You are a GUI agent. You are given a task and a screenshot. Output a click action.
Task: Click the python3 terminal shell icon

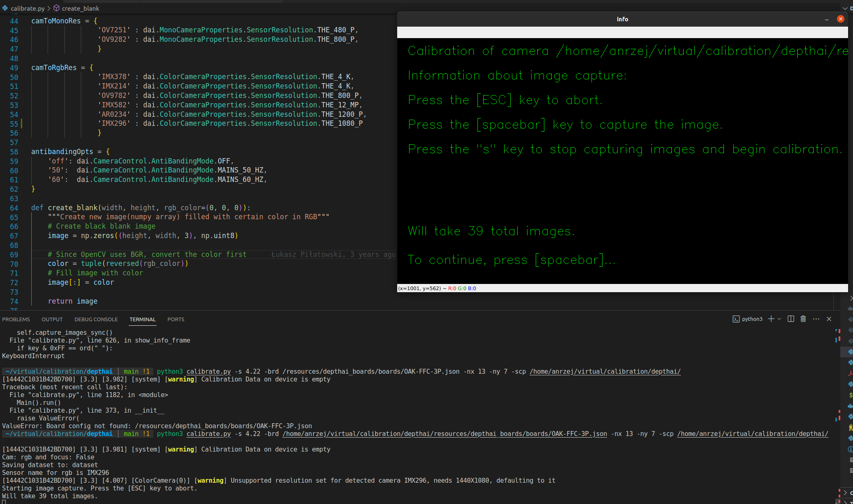[736, 319]
